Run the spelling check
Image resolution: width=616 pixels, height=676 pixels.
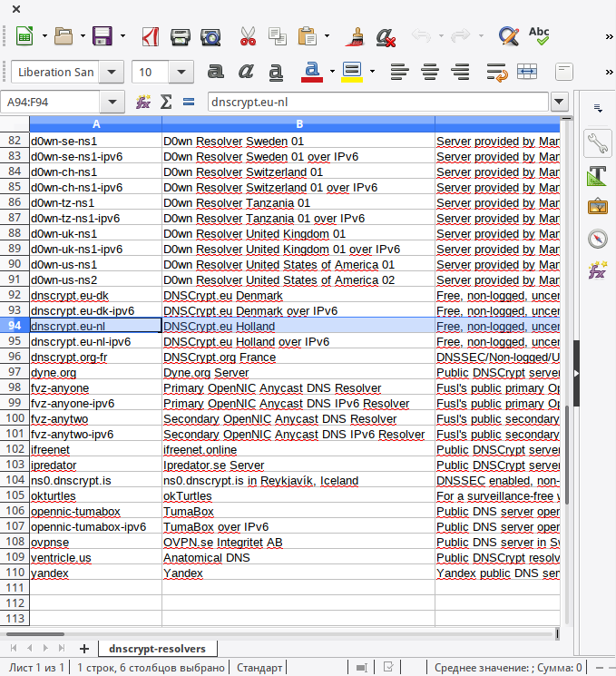[x=539, y=37]
